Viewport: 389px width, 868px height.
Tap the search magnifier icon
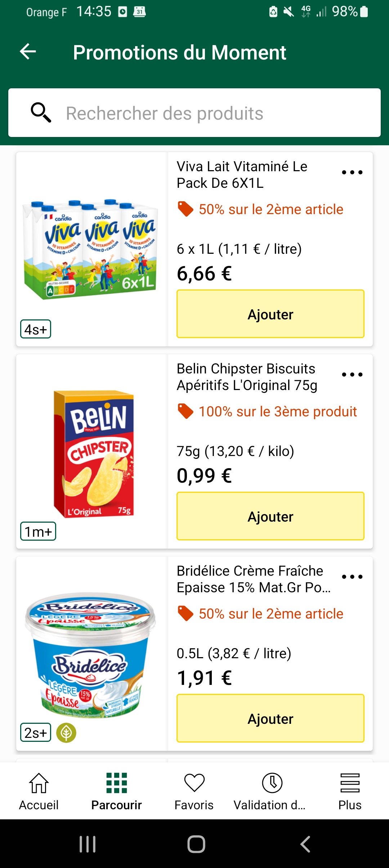41,113
